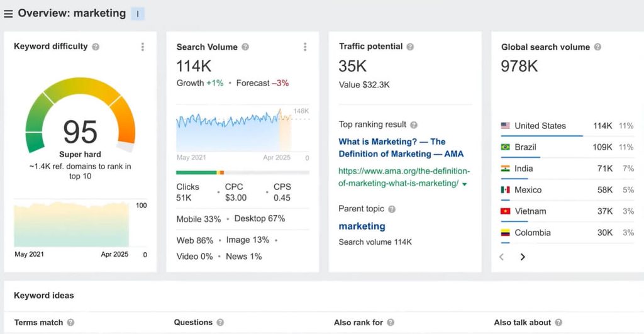Viewport: 644px width, 334px height.
Task: Open the Also talk about tab
Action: pyautogui.click(x=523, y=323)
